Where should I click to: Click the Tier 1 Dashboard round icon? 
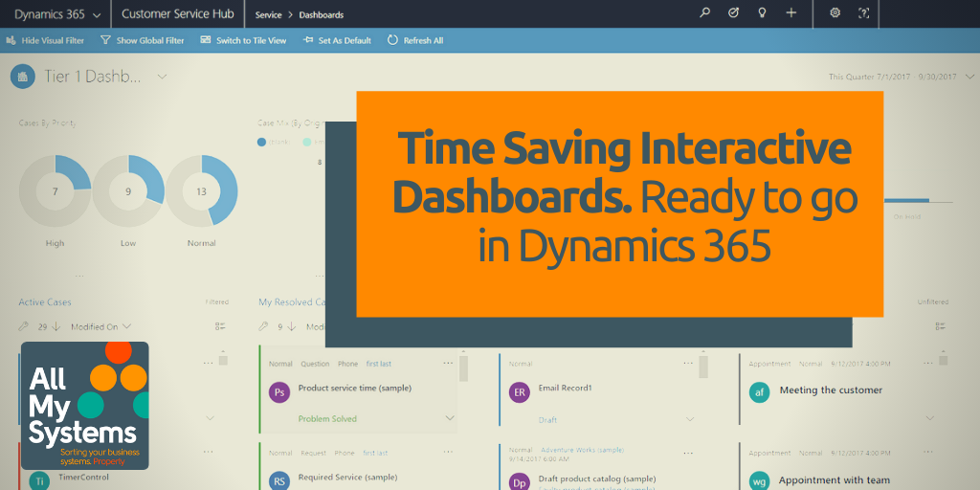pyautogui.click(x=23, y=77)
